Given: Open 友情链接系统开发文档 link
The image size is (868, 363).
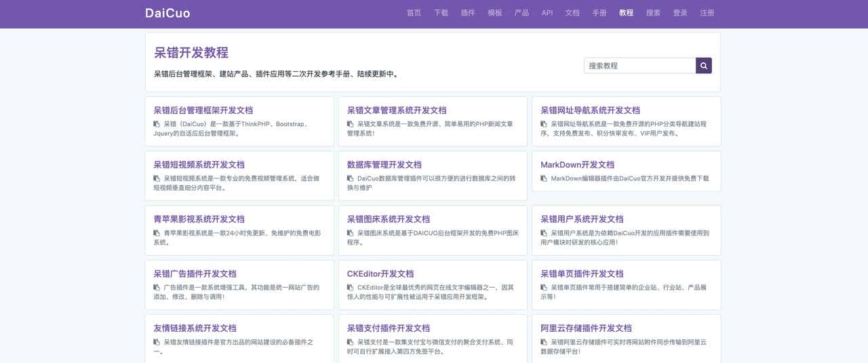Looking at the screenshot, I should (x=195, y=328).
